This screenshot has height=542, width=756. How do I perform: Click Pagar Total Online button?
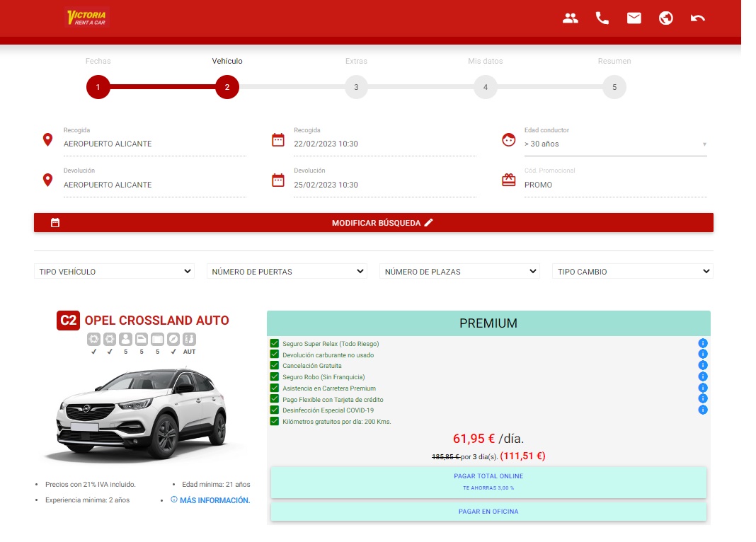pos(488,481)
